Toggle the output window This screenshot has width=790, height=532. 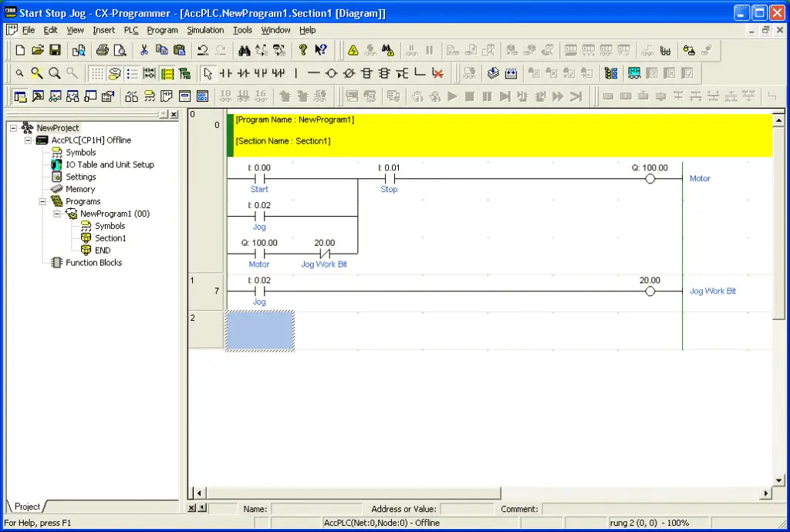(38, 96)
